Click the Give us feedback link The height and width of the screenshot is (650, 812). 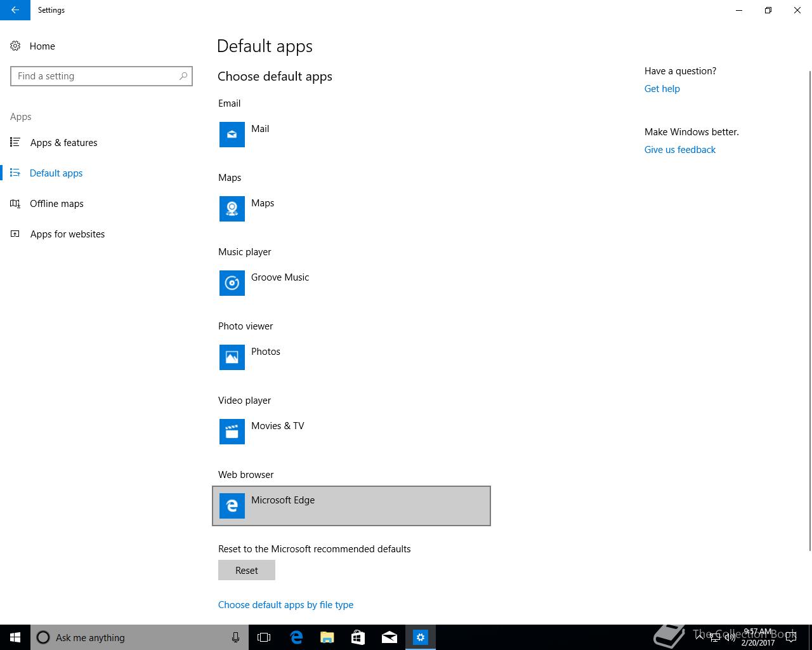[x=680, y=150]
